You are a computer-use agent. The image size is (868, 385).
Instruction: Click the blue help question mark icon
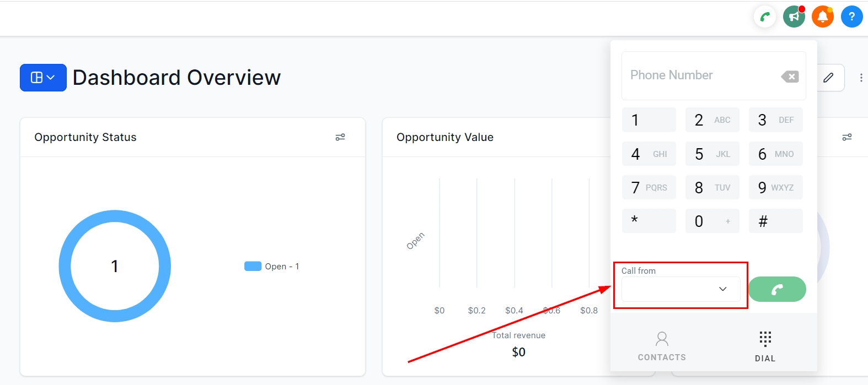[851, 17]
